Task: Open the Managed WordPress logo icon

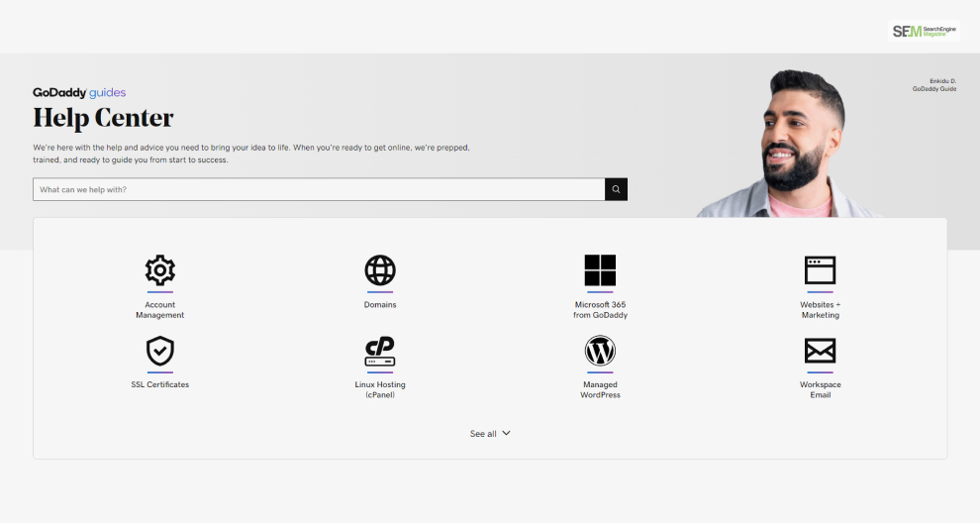Action: pos(600,351)
